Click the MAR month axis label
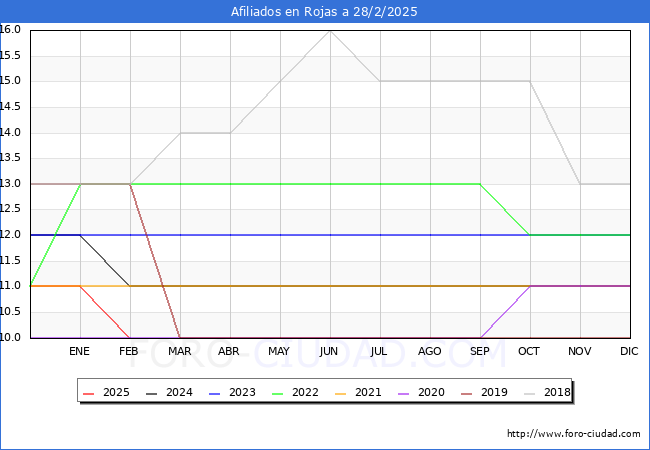 [179, 351]
